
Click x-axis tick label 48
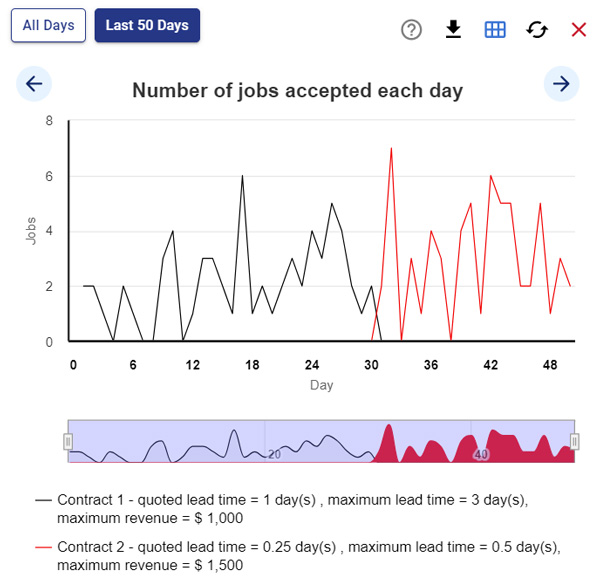tap(550, 365)
